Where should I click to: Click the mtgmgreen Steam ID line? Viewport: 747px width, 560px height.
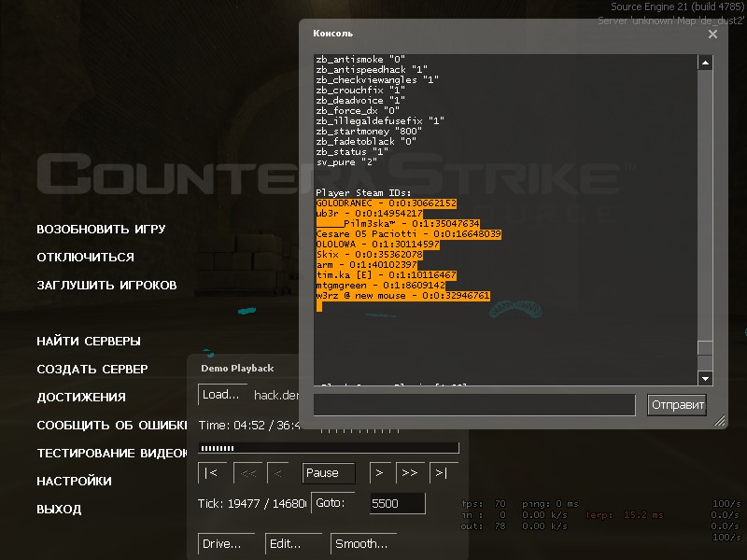[380, 286]
